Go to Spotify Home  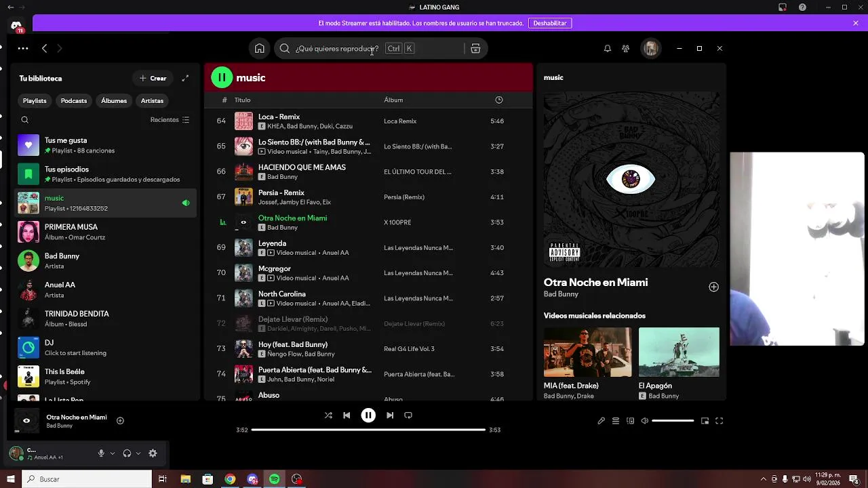point(259,49)
